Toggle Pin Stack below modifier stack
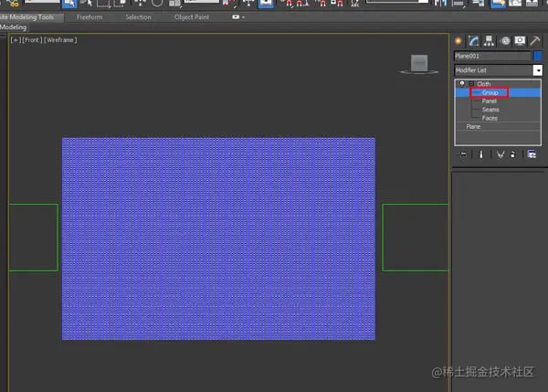Screen dimensions: 548x392 tap(463, 154)
